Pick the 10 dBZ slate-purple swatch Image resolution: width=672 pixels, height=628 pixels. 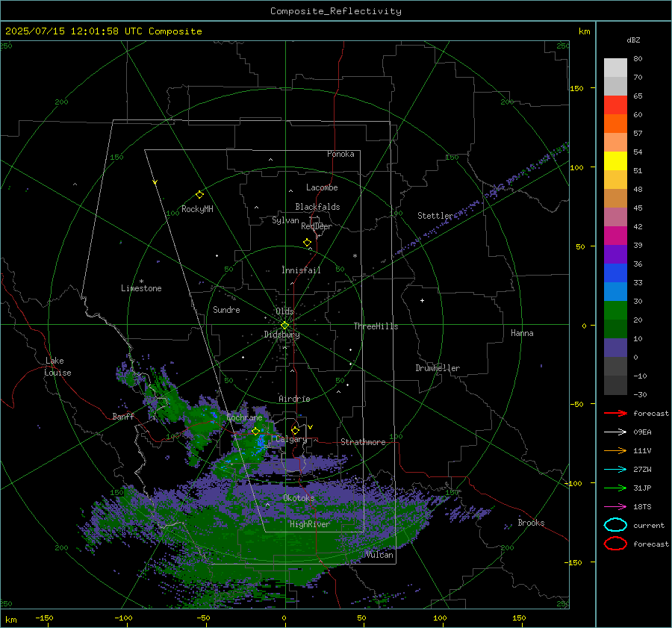click(x=615, y=347)
